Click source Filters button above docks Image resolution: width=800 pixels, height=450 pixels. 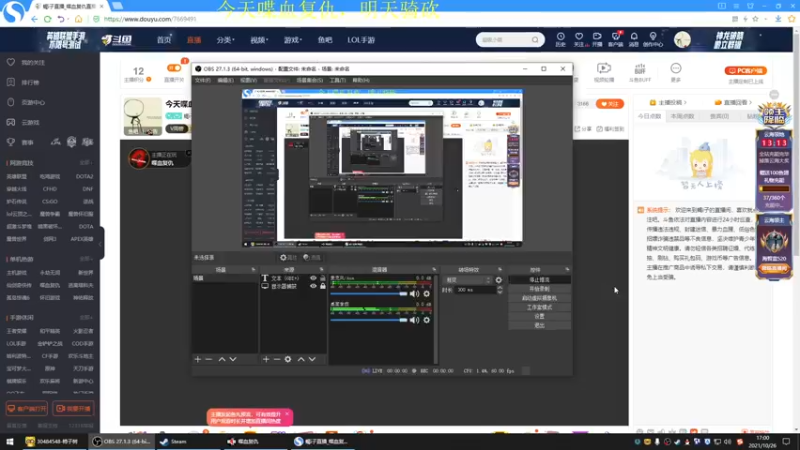312,258
